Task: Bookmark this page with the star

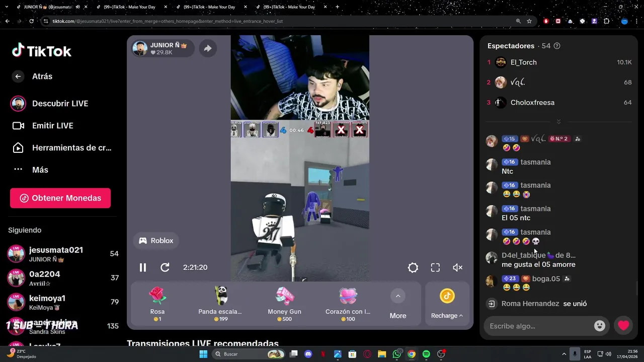Action: click(x=529, y=21)
